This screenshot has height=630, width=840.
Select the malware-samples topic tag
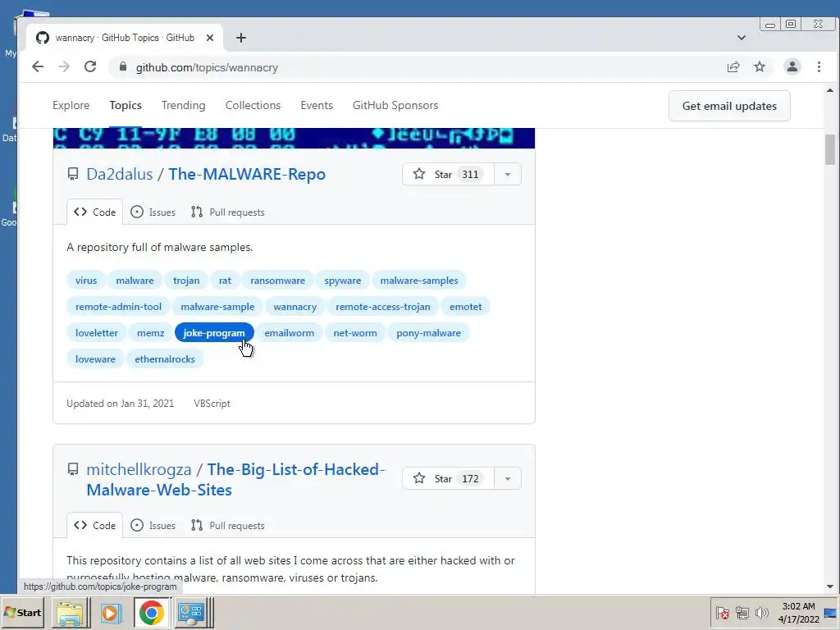coord(419,281)
